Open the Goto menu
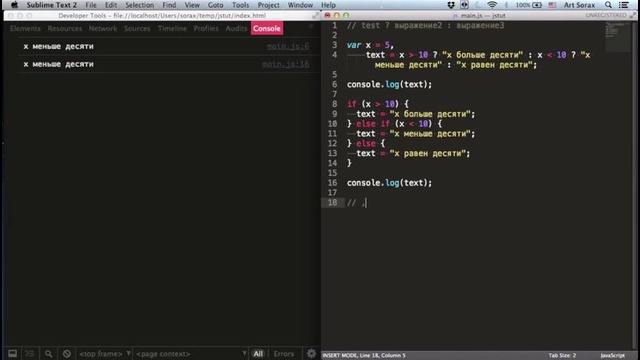The image size is (640, 360). pyautogui.click(x=216, y=5)
